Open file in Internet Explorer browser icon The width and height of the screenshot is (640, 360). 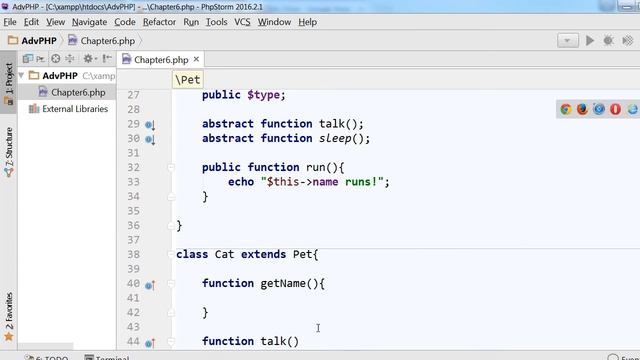tap(633, 109)
